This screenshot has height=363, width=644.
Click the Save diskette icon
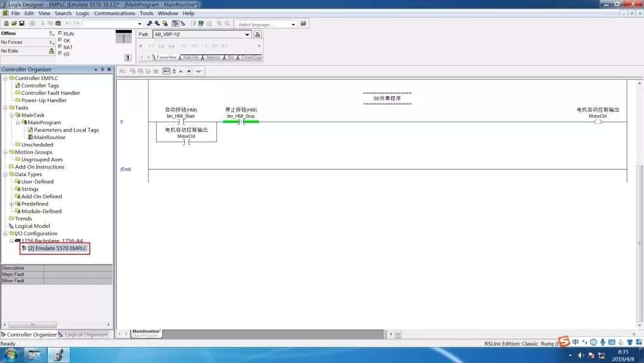22,23
